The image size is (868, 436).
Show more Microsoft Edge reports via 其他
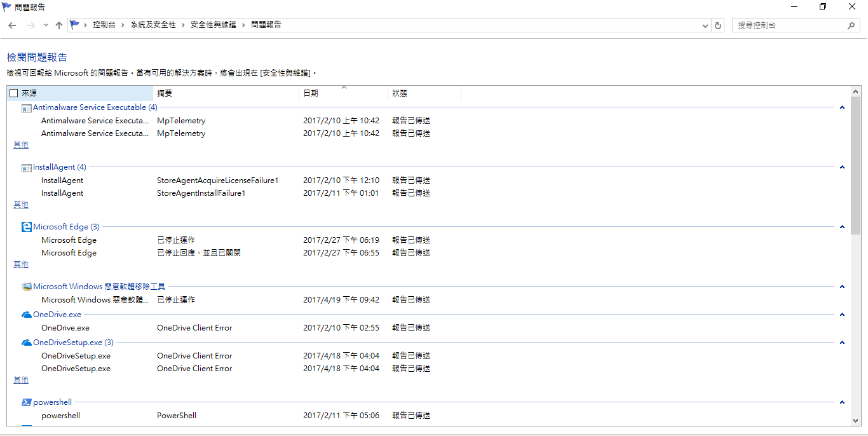[21, 264]
